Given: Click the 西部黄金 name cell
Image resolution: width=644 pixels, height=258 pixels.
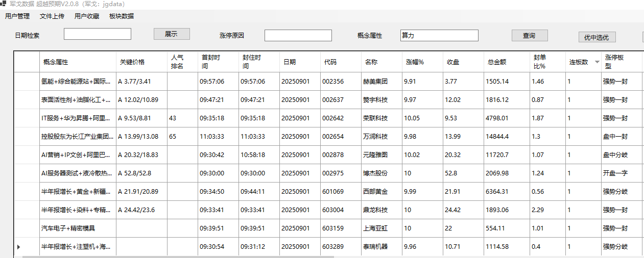Looking at the screenshot, I should [x=381, y=192].
